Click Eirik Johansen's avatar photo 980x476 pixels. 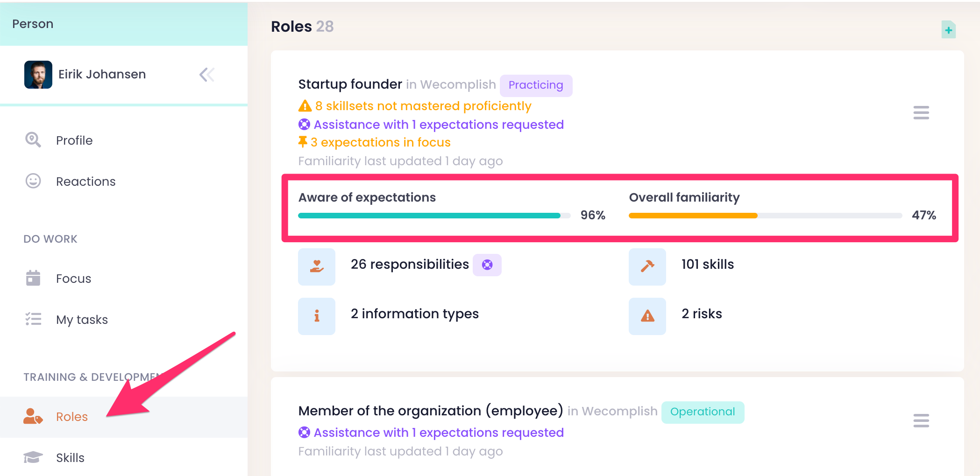tap(38, 75)
